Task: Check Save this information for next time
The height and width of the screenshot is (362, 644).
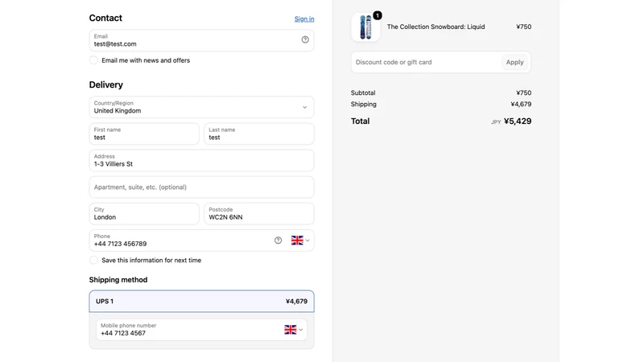Action: (93, 260)
